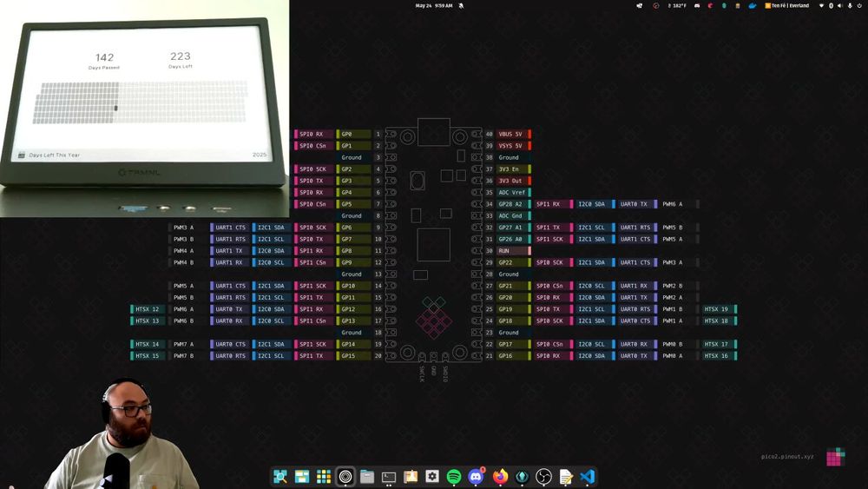Viewport: 868px width, 489px height.
Task: Open the power menu in top bar
Action: (858, 5)
